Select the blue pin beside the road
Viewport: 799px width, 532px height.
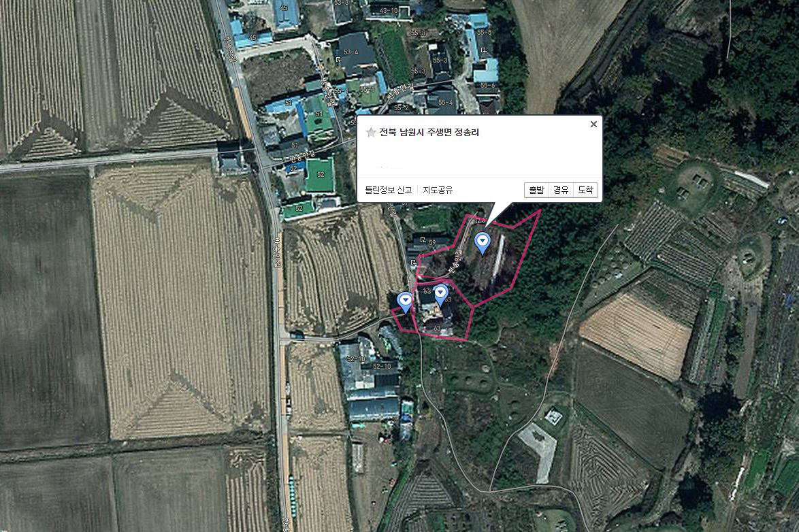click(x=406, y=302)
